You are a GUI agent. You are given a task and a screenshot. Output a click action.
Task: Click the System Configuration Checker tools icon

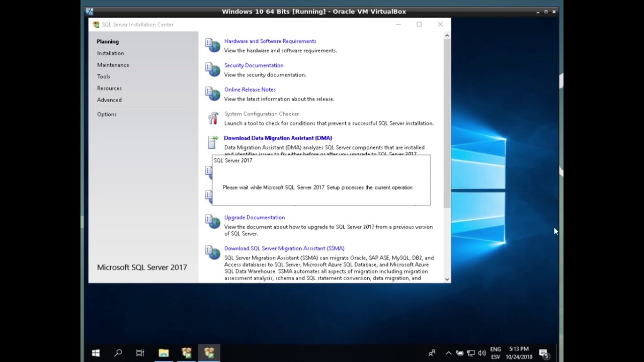[x=213, y=118]
